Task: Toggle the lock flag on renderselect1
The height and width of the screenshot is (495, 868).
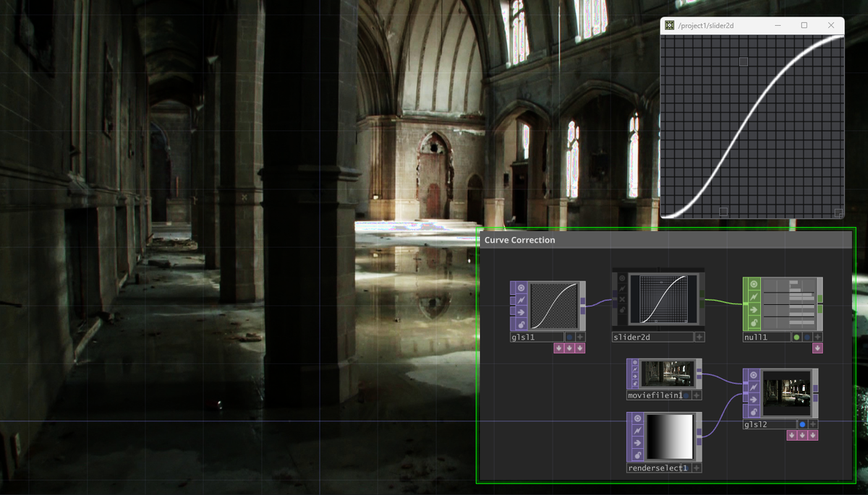Action: pyautogui.click(x=637, y=455)
